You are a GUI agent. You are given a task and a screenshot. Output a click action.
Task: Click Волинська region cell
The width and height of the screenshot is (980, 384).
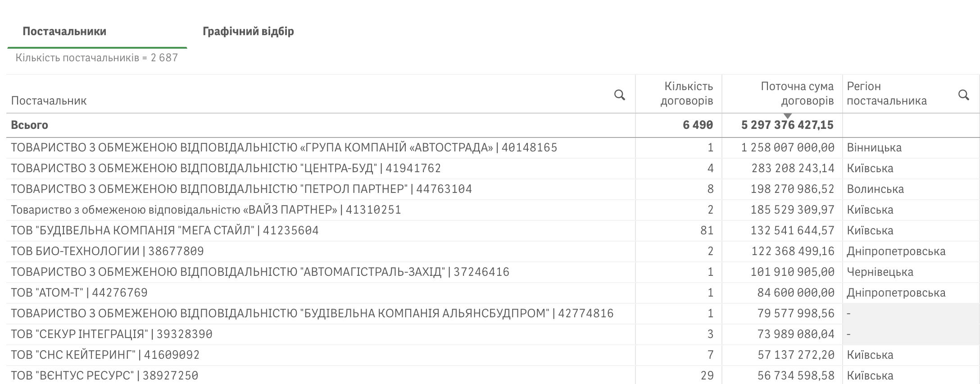point(875,189)
